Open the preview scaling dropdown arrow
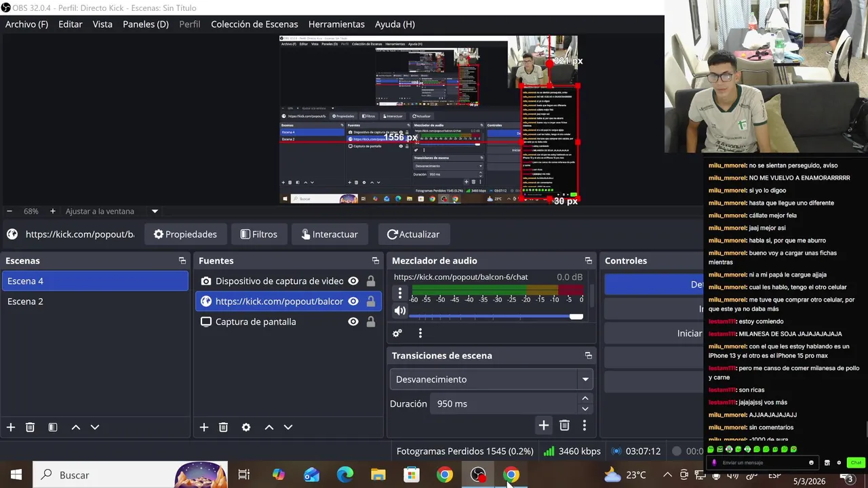 155,211
